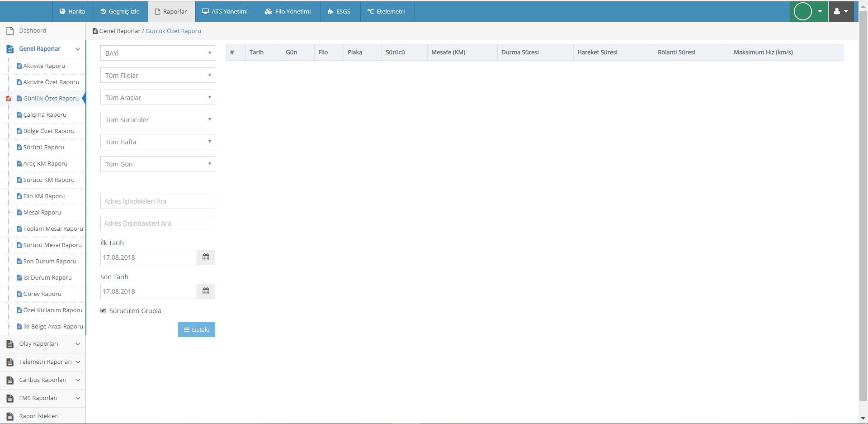The width and height of the screenshot is (868, 424).
Task: Open the Aktivite Raporu link
Action: pos(44,66)
